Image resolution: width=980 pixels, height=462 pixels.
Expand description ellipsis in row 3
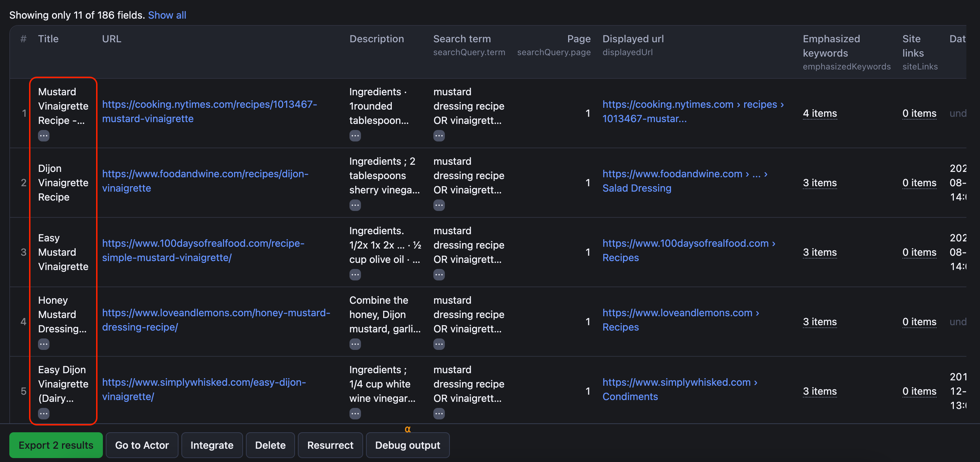point(355,275)
